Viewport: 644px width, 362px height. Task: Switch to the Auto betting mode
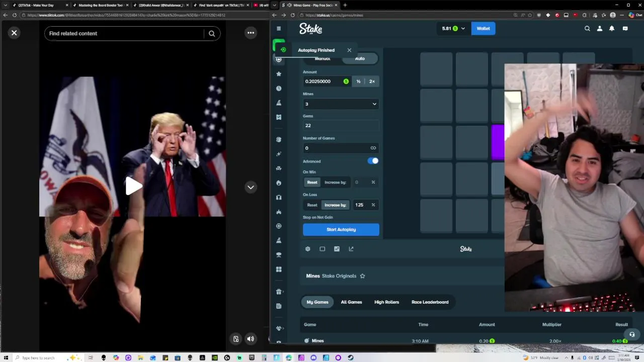360,59
